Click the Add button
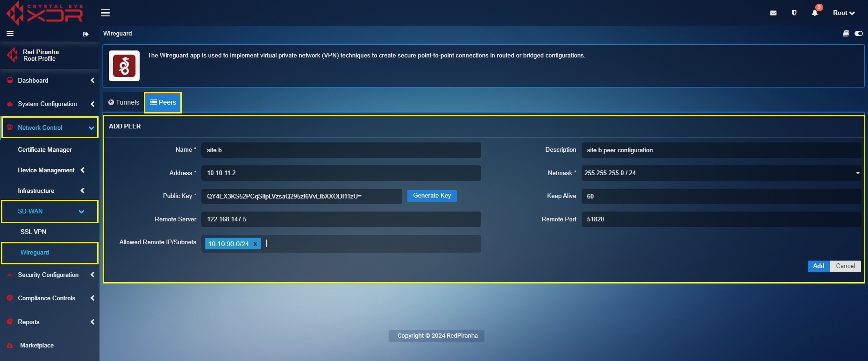 pyautogui.click(x=818, y=266)
